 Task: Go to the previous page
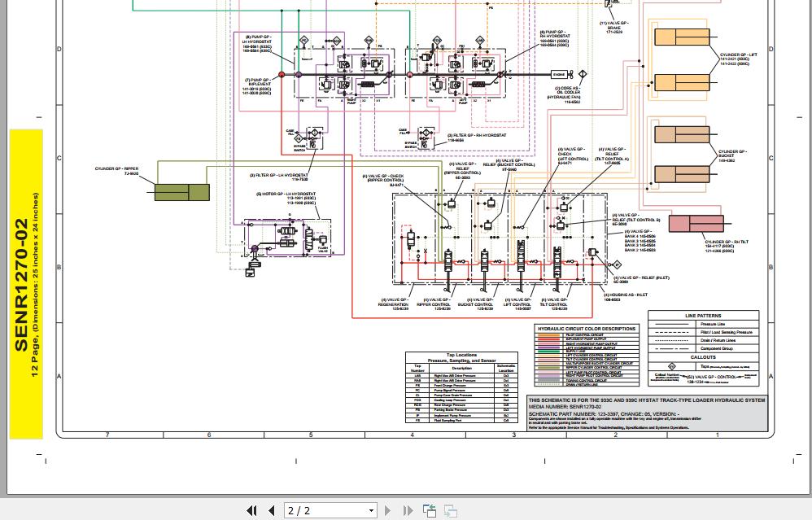pos(272,511)
